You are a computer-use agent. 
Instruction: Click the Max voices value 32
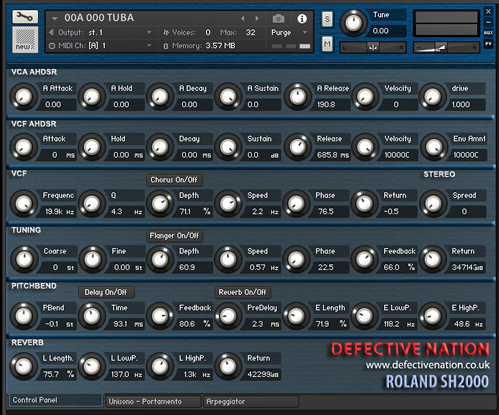coord(250,32)
